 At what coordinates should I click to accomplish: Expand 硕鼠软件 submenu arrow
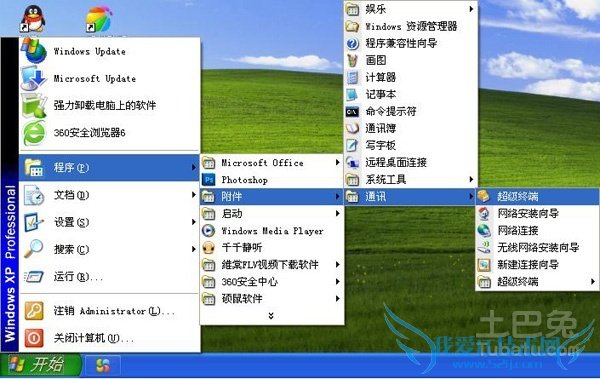pyautogui.click(x=337, y=299)
